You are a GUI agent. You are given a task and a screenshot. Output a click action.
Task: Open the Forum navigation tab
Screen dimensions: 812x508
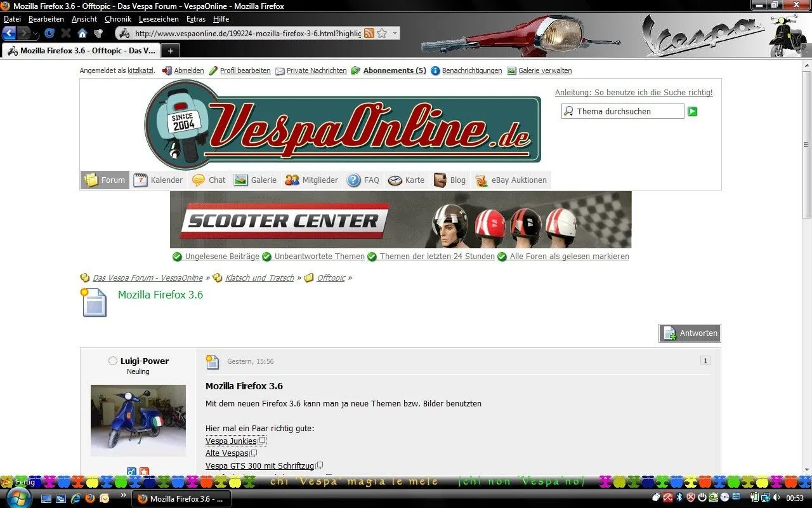coord(105,180)
